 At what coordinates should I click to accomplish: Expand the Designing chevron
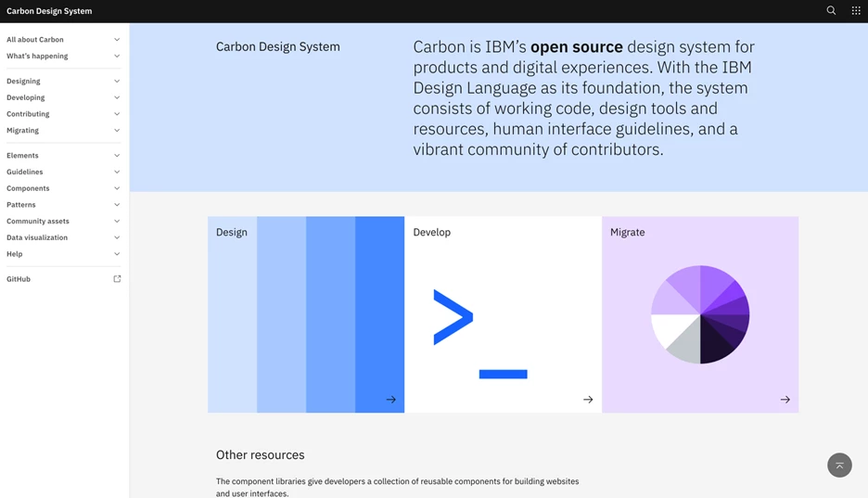[x=117, y=82]
